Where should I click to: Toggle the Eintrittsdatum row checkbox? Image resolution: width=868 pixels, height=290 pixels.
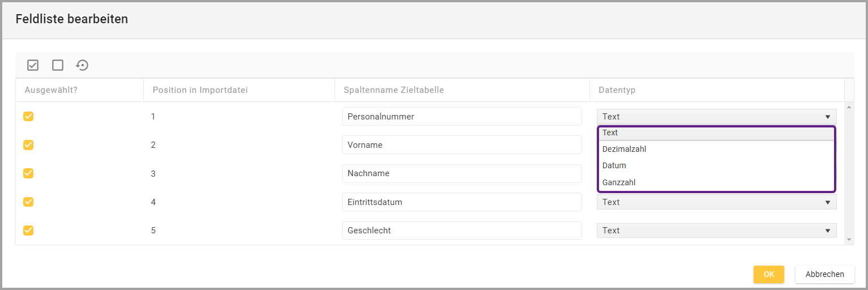[28, 202]
